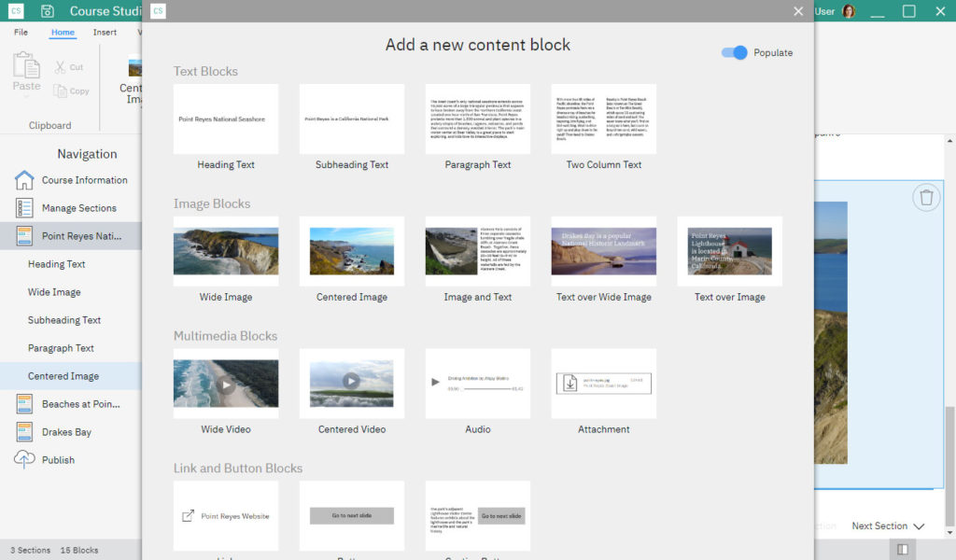The height and width of the screenshot is (560, 956).
Task: Click the save icon in title bar
Action: [x=48, y=11]
